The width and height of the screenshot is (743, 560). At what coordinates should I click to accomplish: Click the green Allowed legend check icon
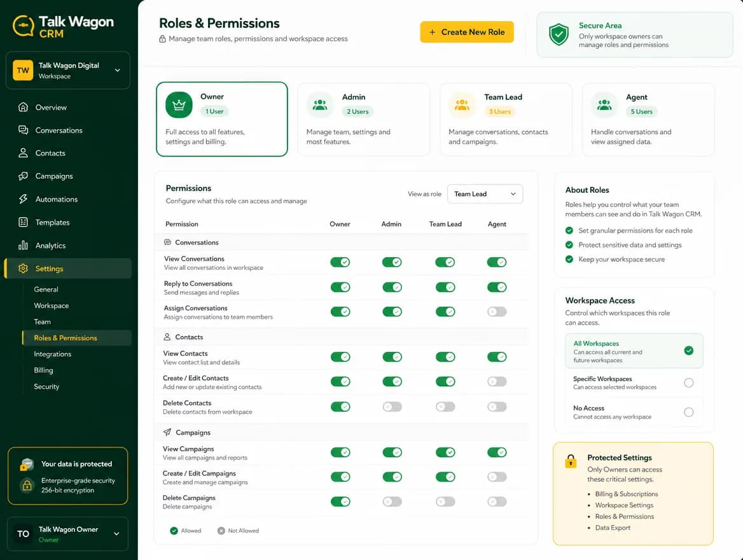174,531
